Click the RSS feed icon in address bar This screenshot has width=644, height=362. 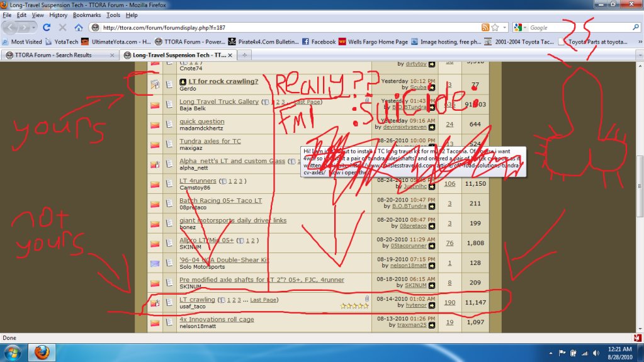(485, 28)
